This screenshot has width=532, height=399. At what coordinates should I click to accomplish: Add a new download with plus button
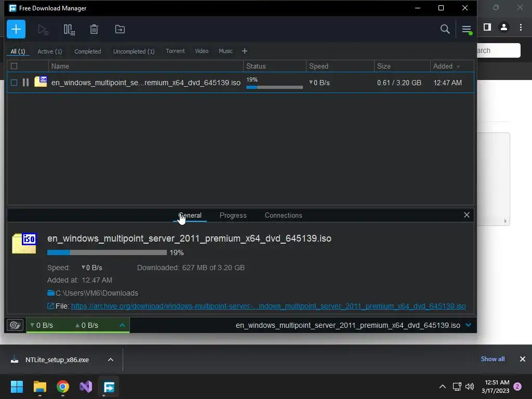[16, 29]
